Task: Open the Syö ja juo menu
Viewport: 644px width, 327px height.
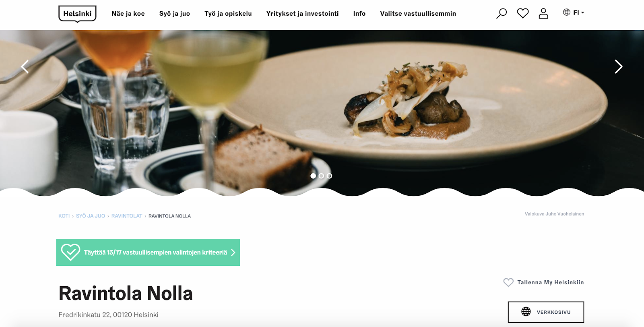Action: (x=175, y=14)
